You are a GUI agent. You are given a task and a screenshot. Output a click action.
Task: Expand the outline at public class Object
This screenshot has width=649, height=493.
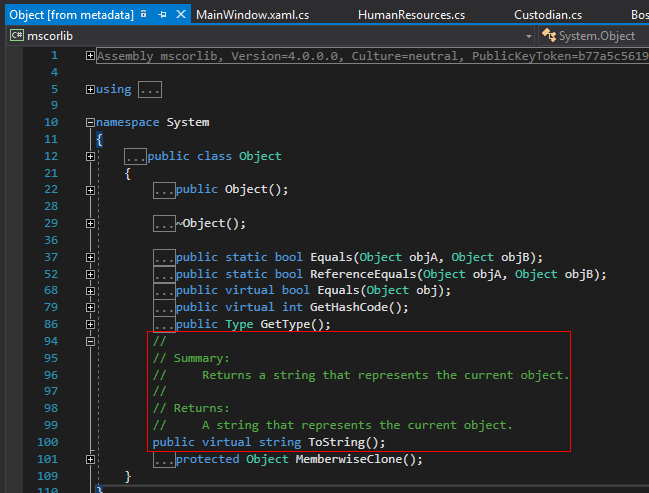pos(91,156)
